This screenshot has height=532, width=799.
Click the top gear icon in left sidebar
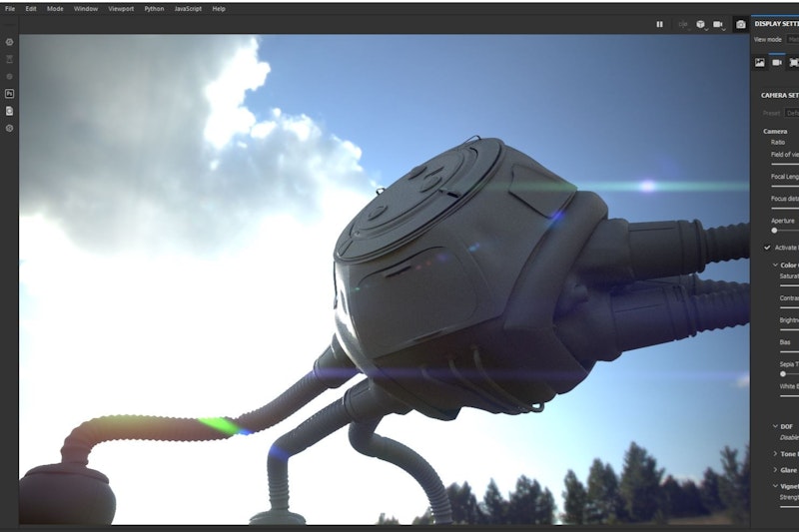click(9, 42)
